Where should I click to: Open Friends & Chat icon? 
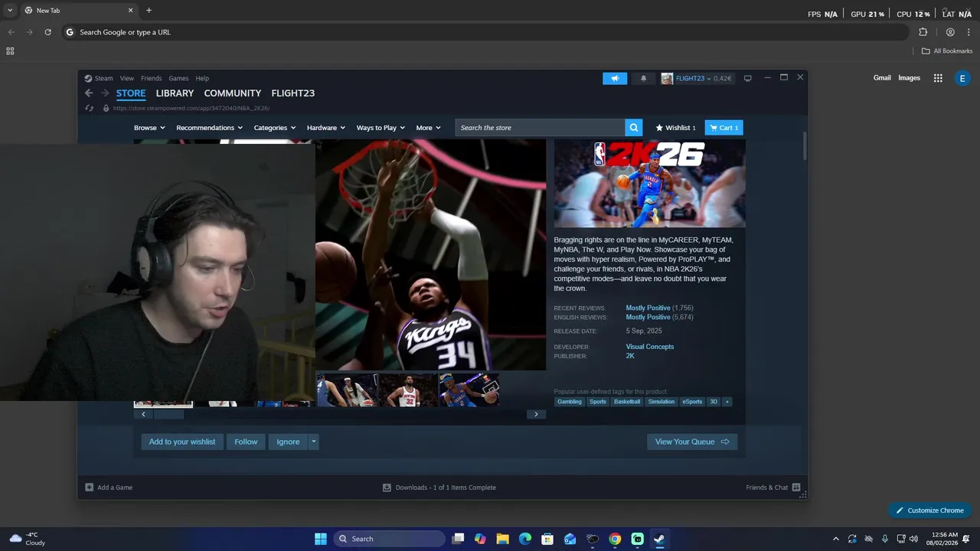796,487
